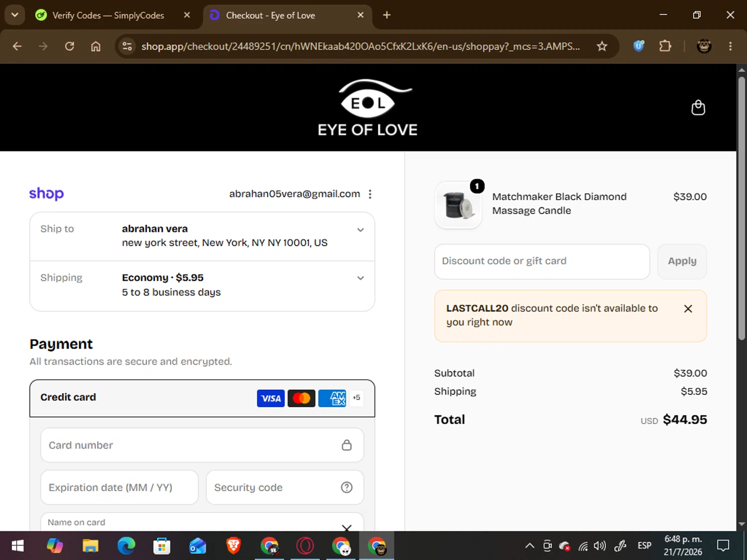
Task: Click the $44.95 total amount
Action: click(x=685, y=420)
